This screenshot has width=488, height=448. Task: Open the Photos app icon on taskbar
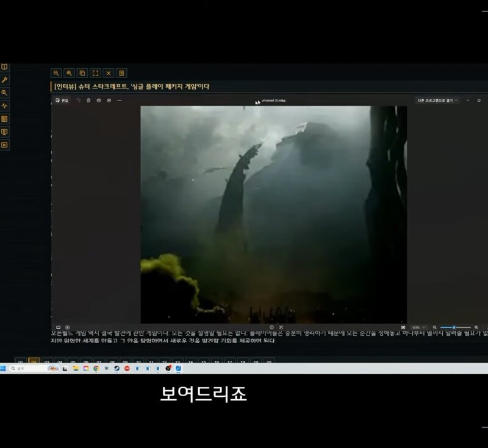(178, 368)
